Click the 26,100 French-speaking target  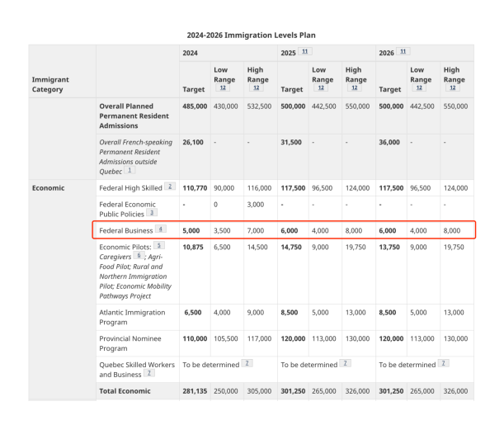(x=193, y=142)
